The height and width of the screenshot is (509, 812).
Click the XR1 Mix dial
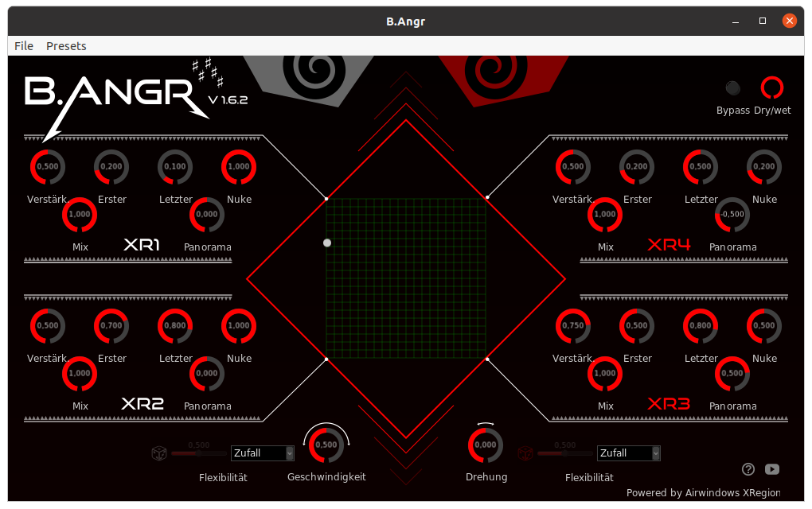tap(80, 215)
